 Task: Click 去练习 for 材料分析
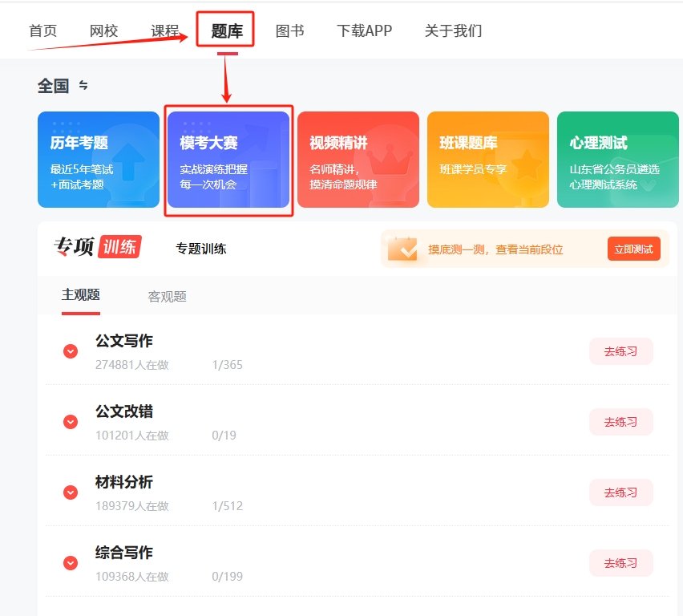click(620, 492)
